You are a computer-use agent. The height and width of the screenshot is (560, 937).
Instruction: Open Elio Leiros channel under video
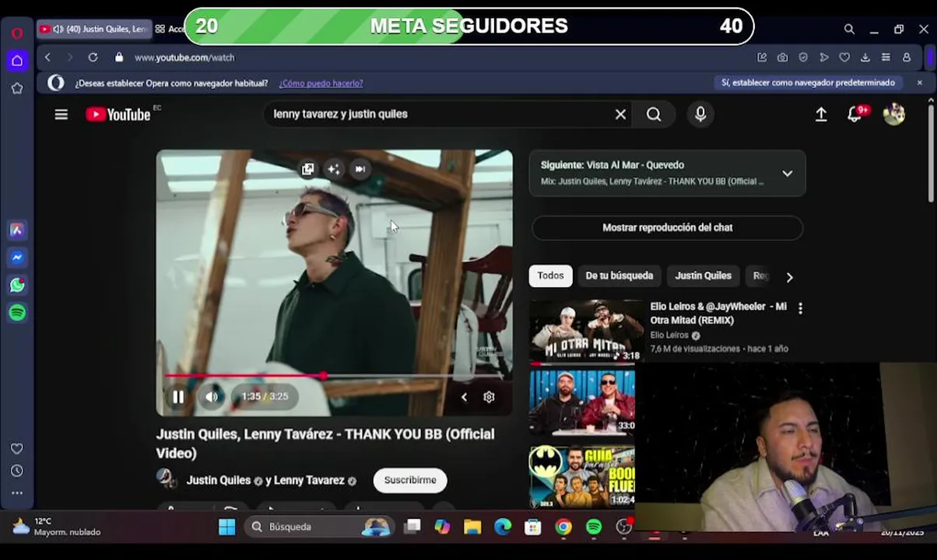click(x=669, y=335)
